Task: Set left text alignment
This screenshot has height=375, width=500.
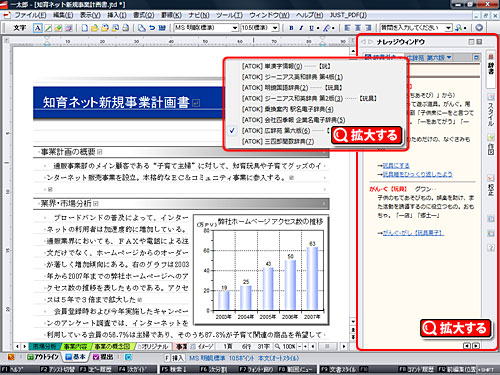Action: tap(347, 28)
